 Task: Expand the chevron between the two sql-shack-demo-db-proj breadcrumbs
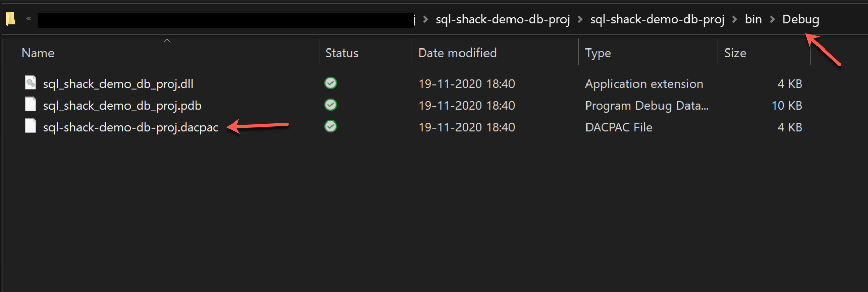coord(580,19)
